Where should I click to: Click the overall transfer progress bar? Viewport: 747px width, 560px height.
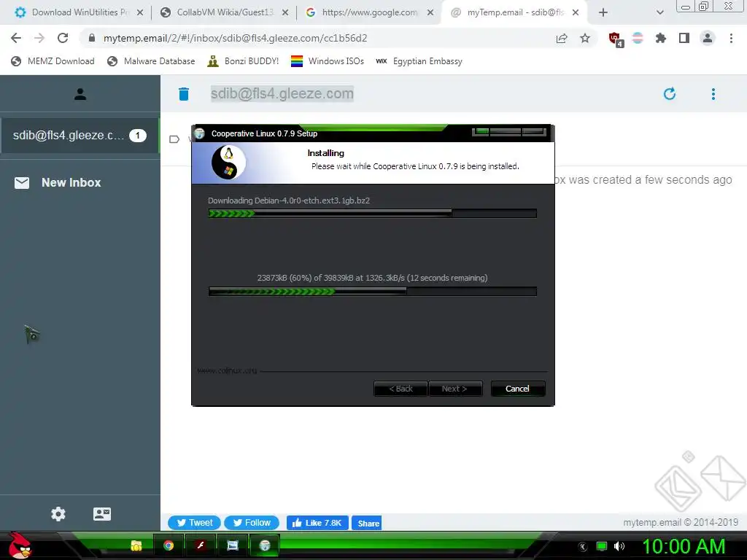tap(373, 292)
